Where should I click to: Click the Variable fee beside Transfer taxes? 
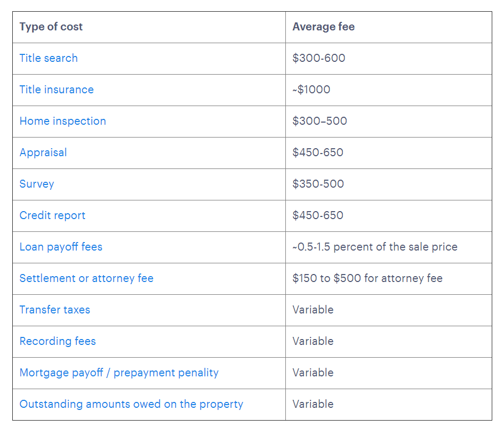pyautogui.click(x=313, y=310)
